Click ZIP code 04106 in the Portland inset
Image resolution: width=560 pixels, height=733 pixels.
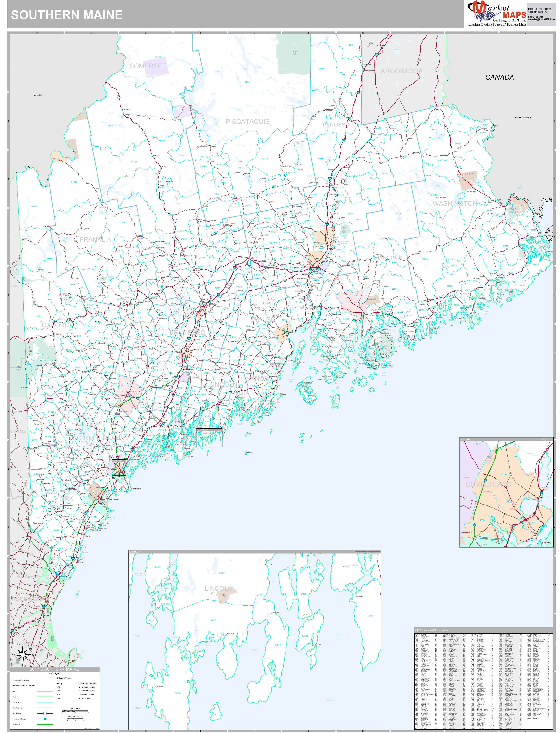point(484,545)
